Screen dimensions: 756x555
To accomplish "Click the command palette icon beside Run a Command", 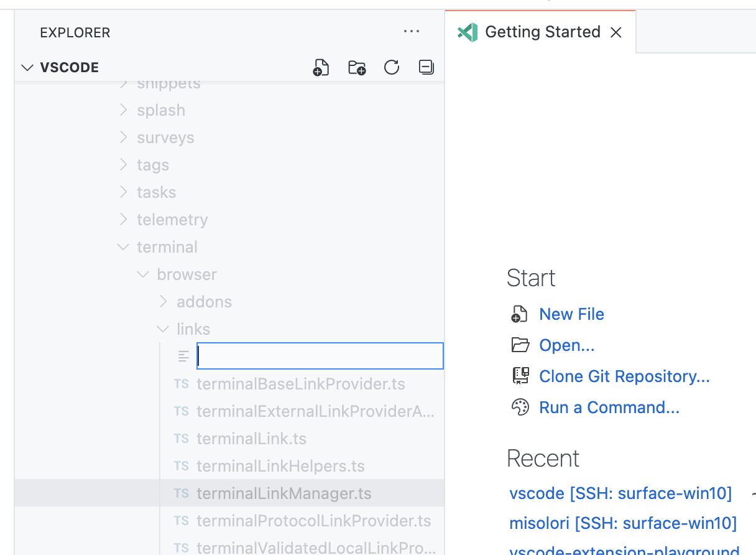I will coord(520,407).
